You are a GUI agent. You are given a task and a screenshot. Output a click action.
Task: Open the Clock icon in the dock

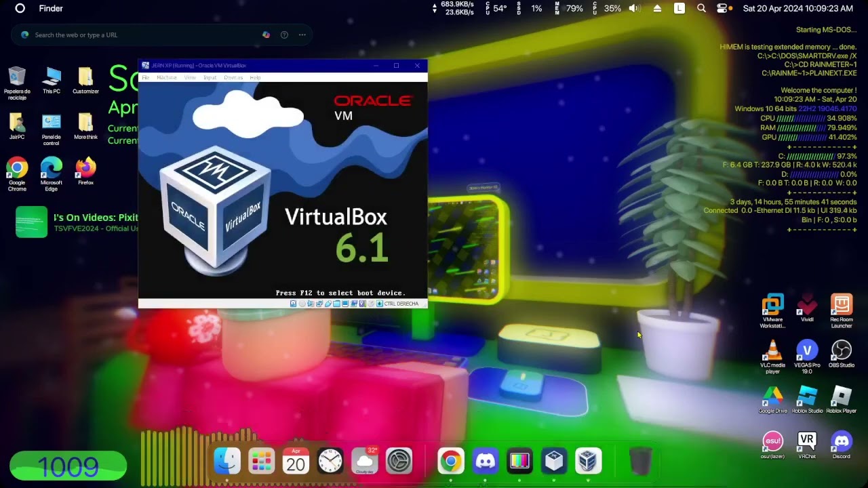click(330, 462)
